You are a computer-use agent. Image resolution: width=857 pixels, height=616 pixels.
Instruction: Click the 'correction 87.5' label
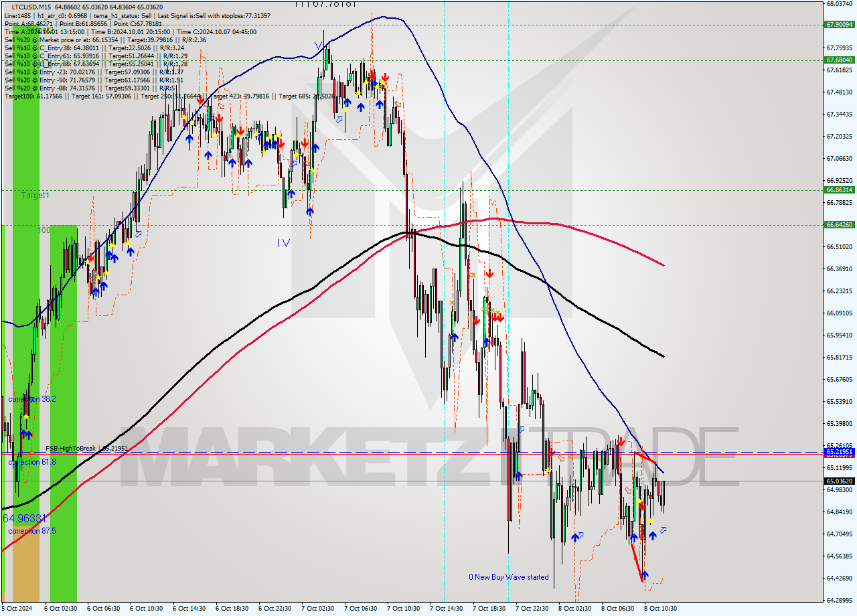32,531
